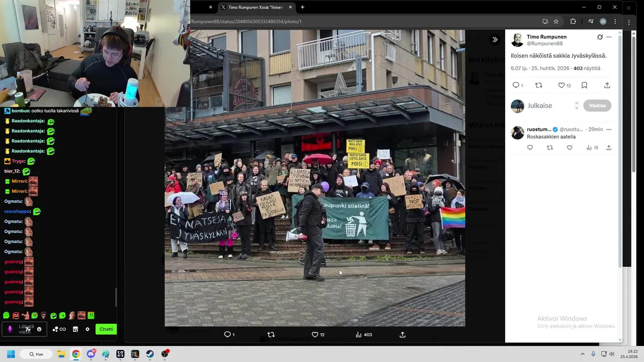
Task: Open File Explorer from taskbar
Action: pyautogui.click(x=61, y=354)
